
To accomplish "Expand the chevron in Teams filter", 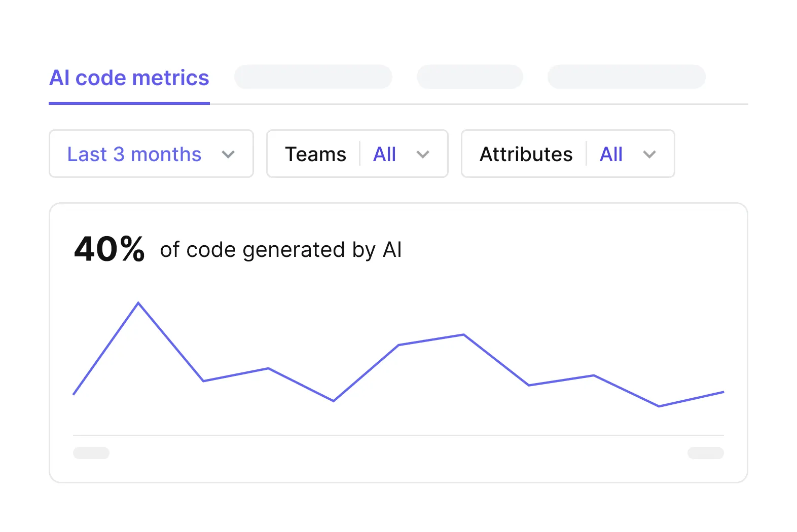I will [423, 155].
